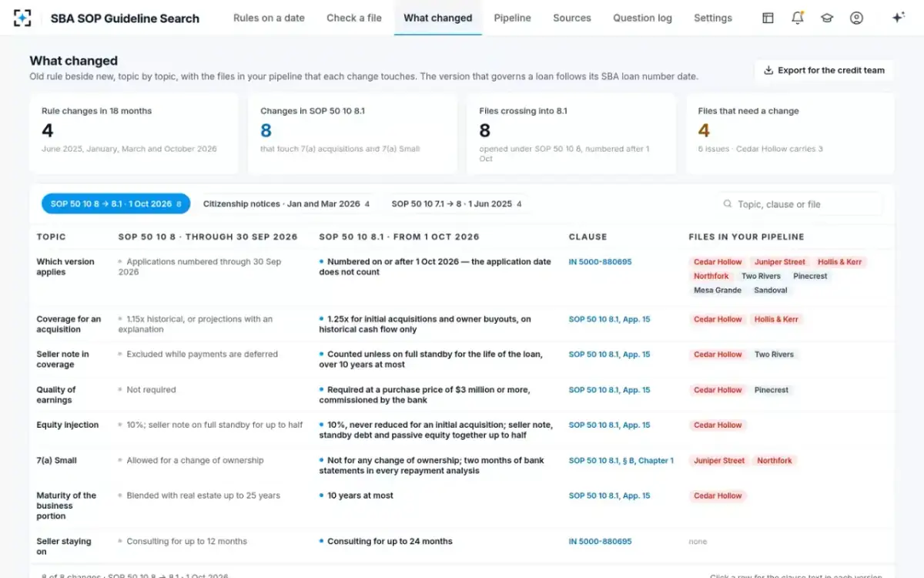Screen dimensions: 924x578
Task: Click Hollis & Kerr tag in Coverage for an acquisition row
Action: [776, 319]
